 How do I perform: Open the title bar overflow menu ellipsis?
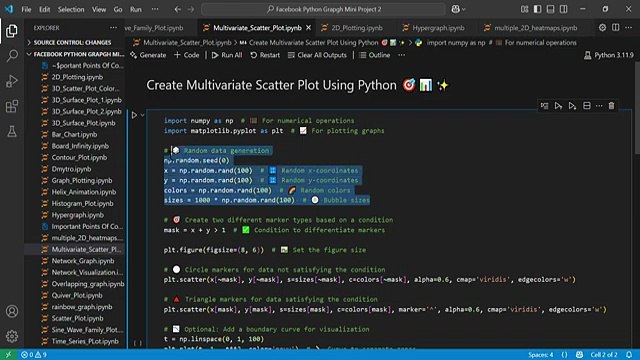(x=155, y=9)
